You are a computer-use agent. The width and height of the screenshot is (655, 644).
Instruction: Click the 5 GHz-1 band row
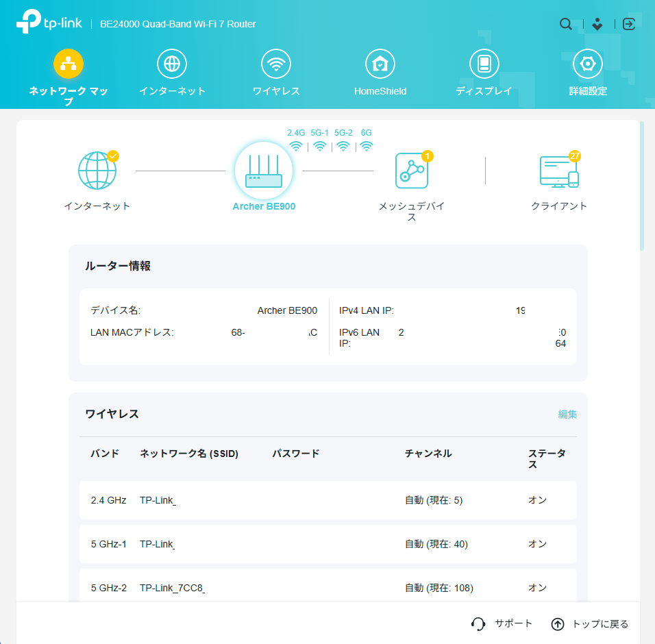(x=328, y=544)
